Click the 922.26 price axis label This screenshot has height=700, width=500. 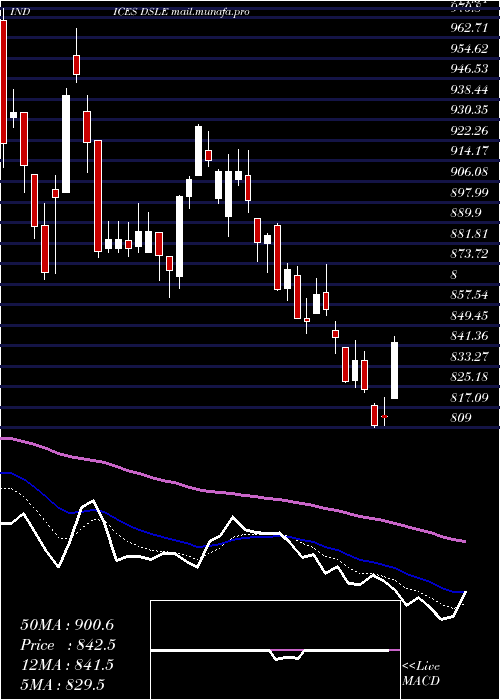click(x=469, y=130)
